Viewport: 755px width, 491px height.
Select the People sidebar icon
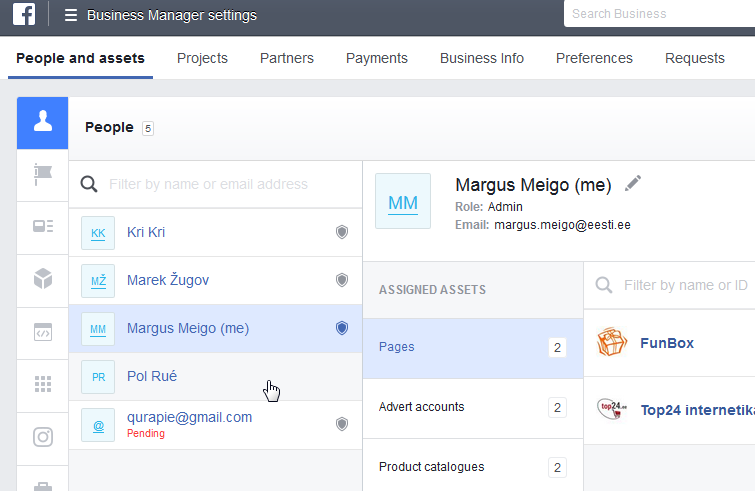coord(43,122)
